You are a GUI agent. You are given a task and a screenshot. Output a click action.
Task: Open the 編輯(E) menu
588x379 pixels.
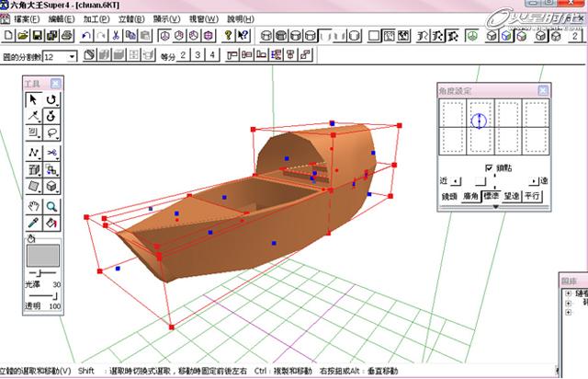(x=62, y=18)
